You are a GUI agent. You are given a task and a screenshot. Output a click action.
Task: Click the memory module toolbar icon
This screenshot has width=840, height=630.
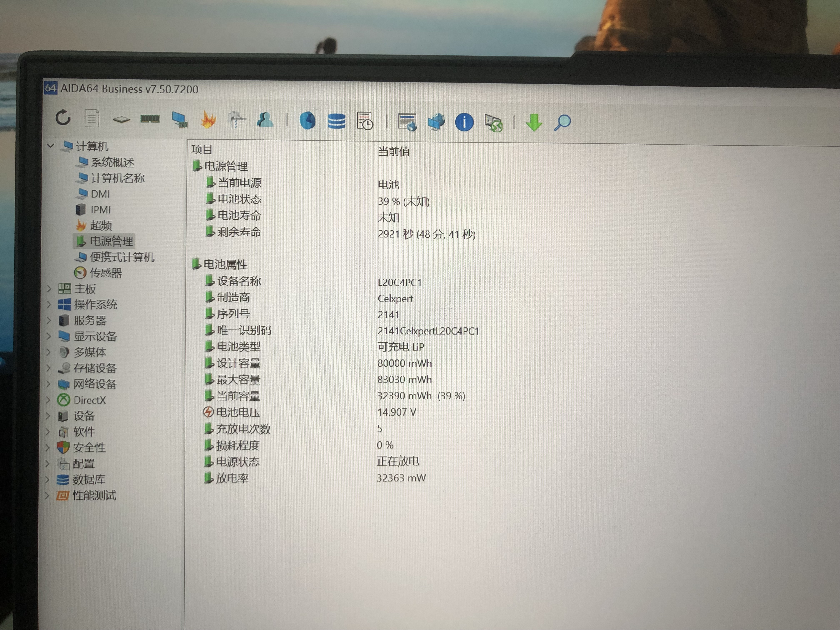150,119
